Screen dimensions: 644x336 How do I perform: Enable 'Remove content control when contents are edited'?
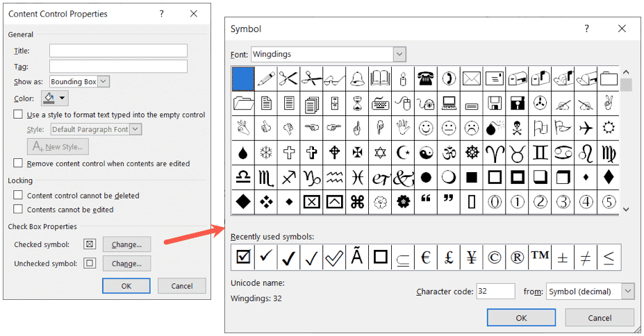(18, 164)
